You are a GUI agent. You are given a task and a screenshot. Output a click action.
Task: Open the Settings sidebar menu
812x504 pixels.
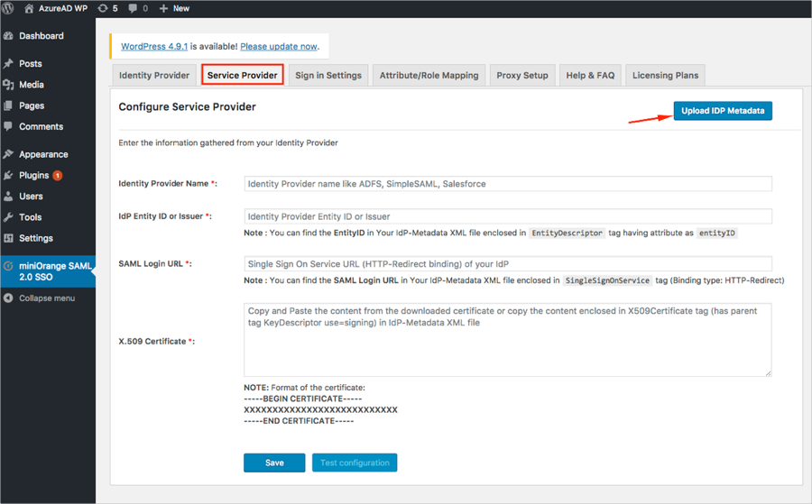35,238
